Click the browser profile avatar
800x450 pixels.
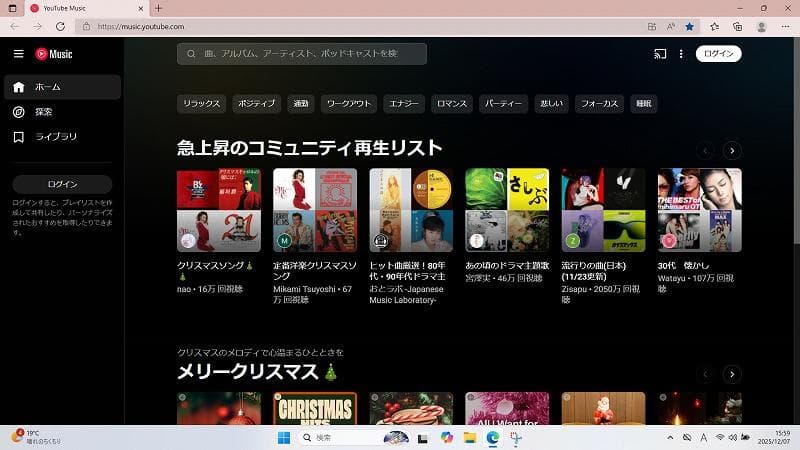point(762,27)
